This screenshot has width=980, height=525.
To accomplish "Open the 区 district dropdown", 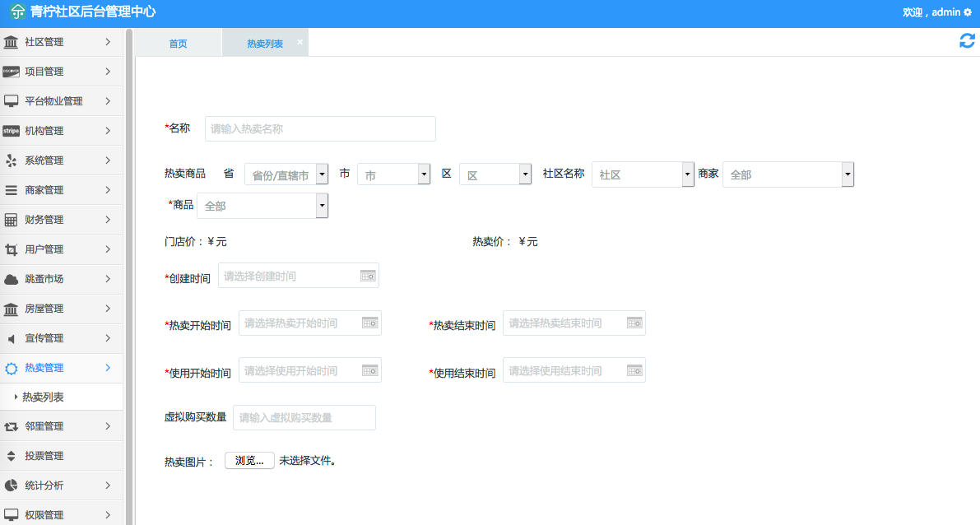I will coord(495,174).
